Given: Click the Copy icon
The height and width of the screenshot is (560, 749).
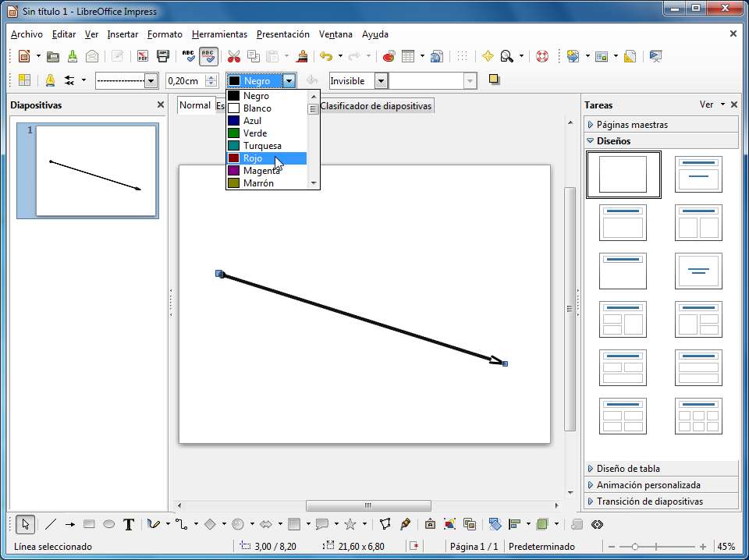Looking at the screenshot, I should (x=253, y=56).
